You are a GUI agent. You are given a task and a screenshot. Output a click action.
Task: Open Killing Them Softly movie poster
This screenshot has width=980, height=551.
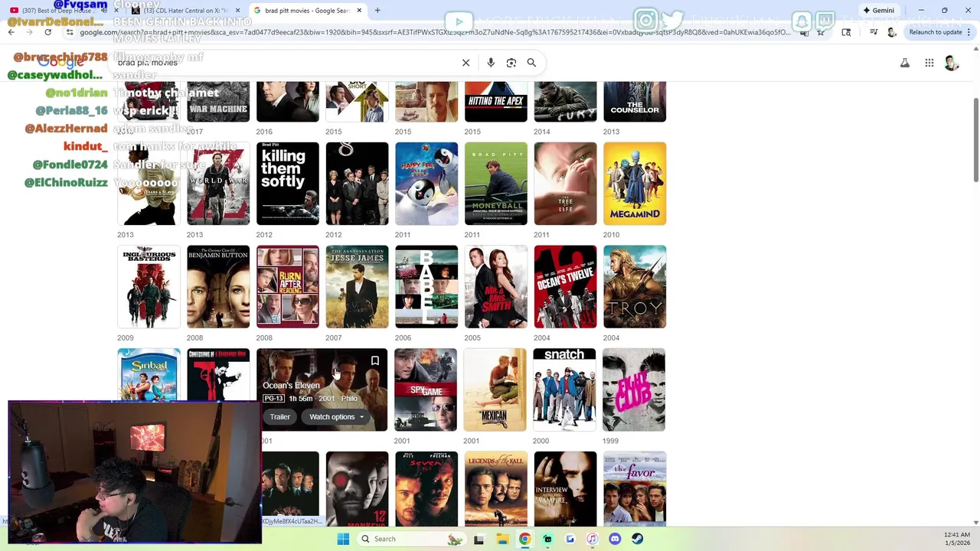[288, 184]
